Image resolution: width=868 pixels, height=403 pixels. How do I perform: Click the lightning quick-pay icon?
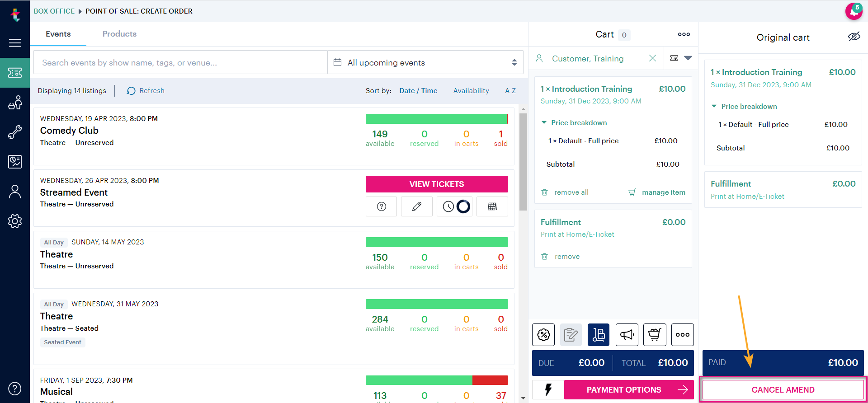pos(548,389)
